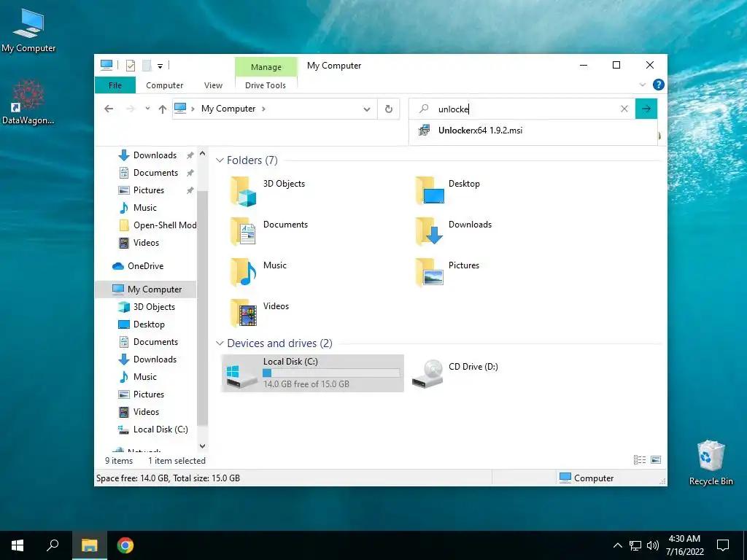Go up one level arrow
The image size is (747, 560).
[163, 109]
